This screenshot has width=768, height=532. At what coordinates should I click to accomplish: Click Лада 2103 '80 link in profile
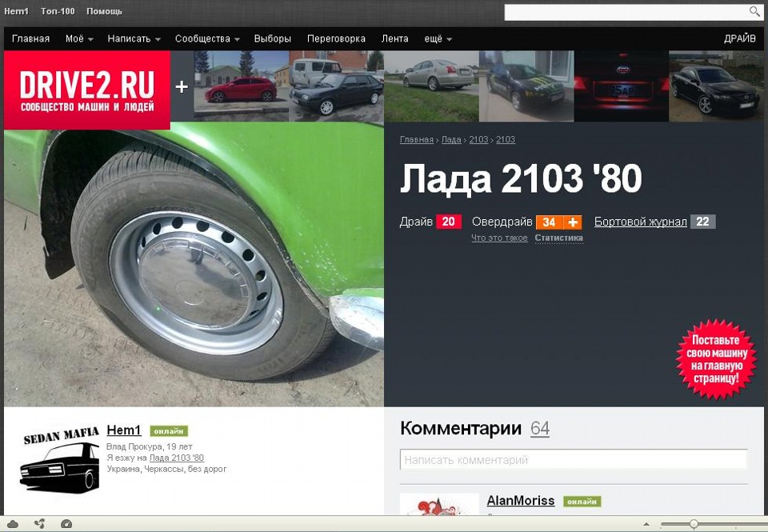pos(176,458)
